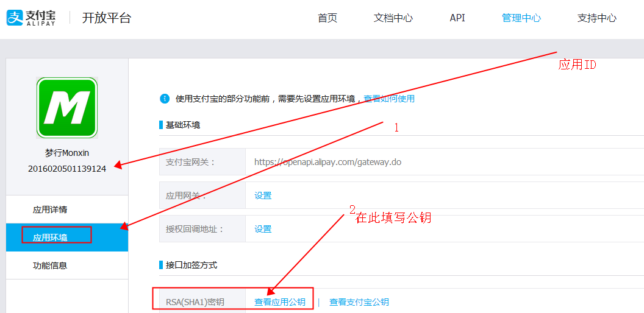The height and width of the screenshot is (313, 644).
Task: Click the 接口加签方式 section heading
Action: 191,265
